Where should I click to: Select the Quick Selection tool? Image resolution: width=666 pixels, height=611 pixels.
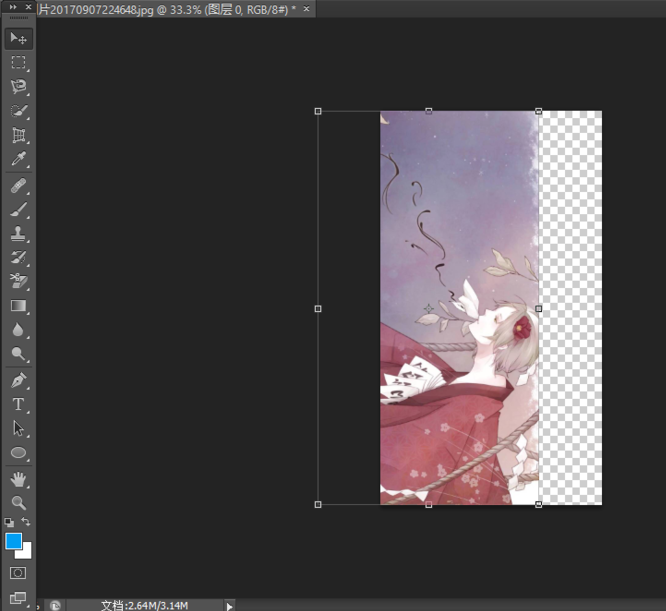coord(18,111)
